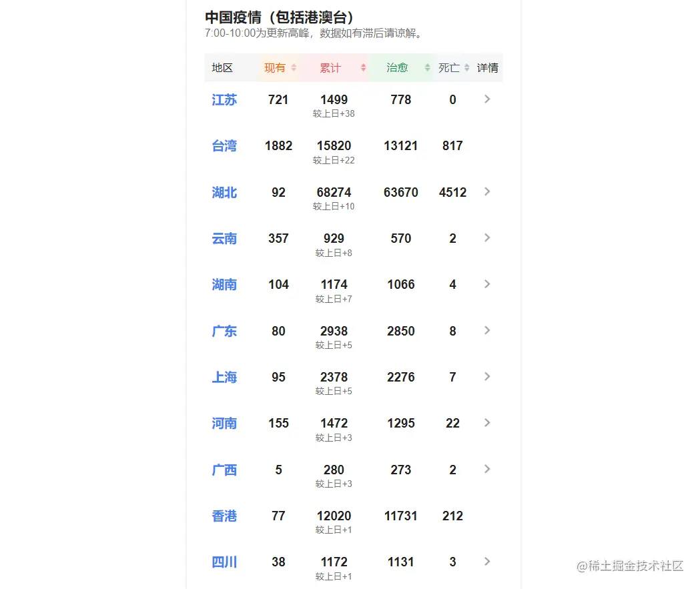Click the 较上日+10 change text

tap(334, 207)
